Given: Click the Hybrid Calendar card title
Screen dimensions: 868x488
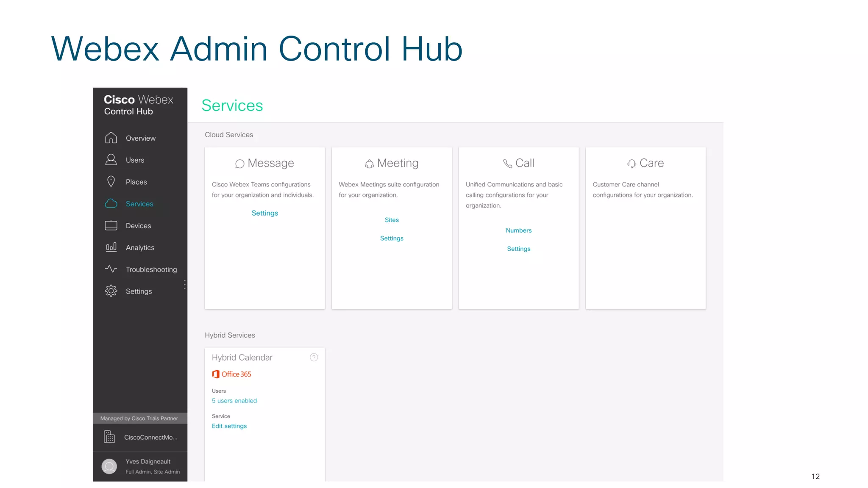Looking at the screenshot, I should click(242, 358).
